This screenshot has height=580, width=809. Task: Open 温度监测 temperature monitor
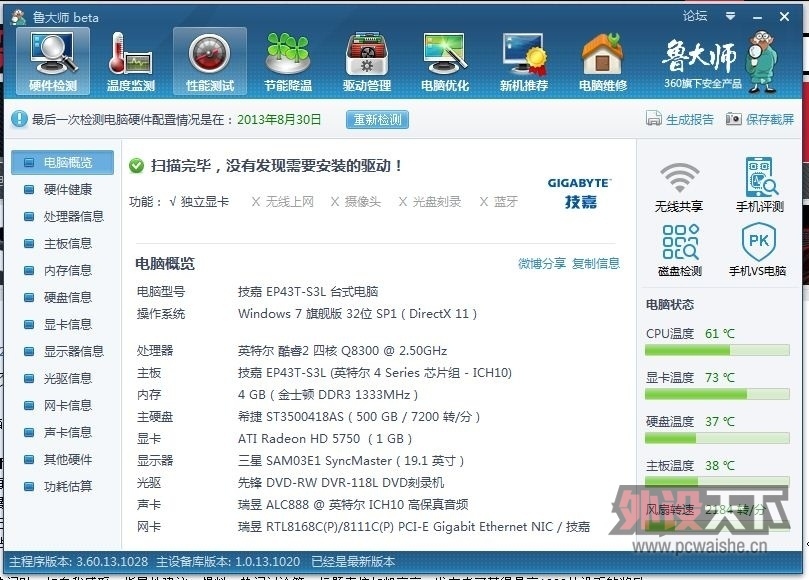pyautogui.click(x=131, y=61)
